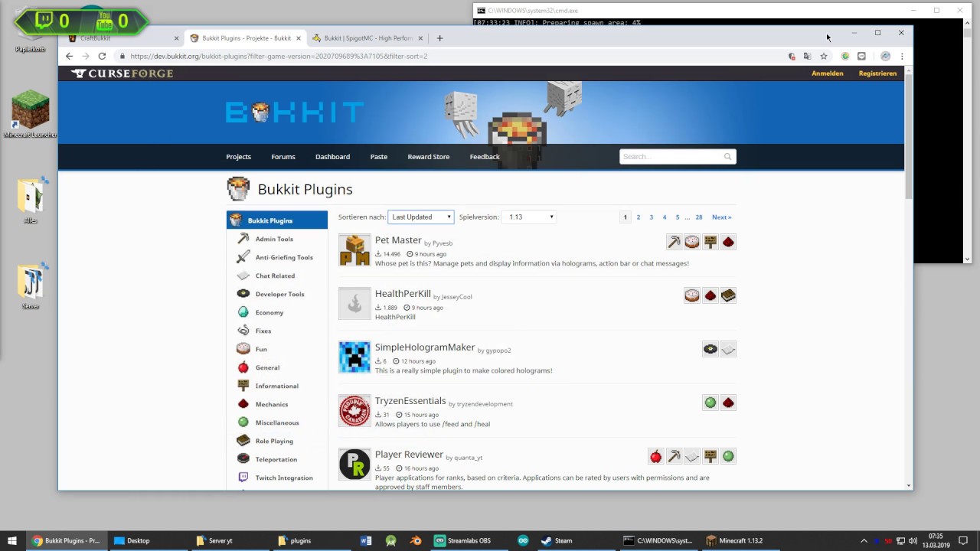The width and height of the screenshot is (980, 551).
Task: Open the Windows Start menu
Action: (11, 540)
